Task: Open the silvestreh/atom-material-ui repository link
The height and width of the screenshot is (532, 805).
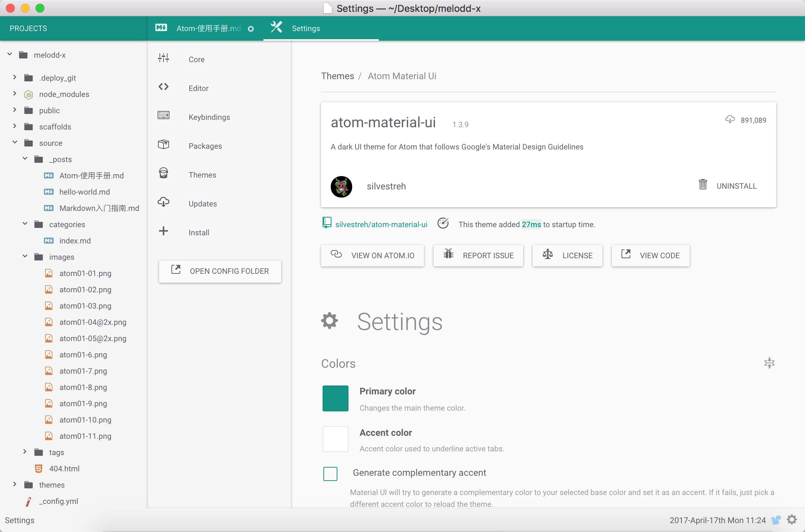Action: click(381, 225)
